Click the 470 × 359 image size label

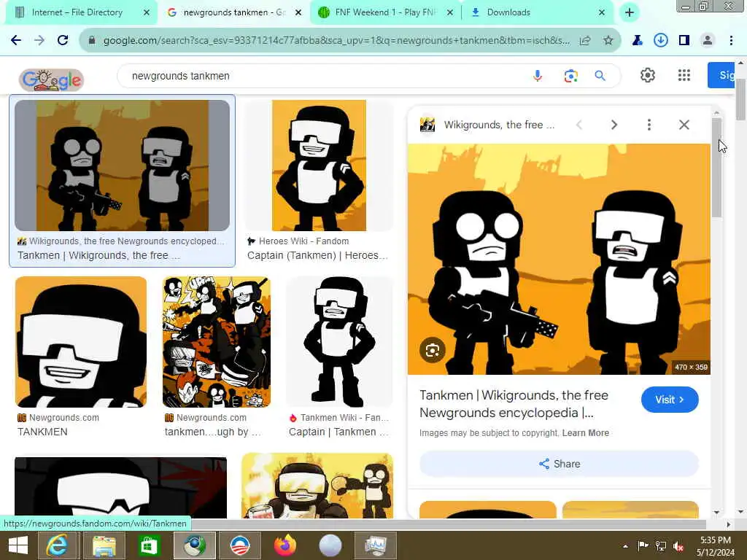691,367
